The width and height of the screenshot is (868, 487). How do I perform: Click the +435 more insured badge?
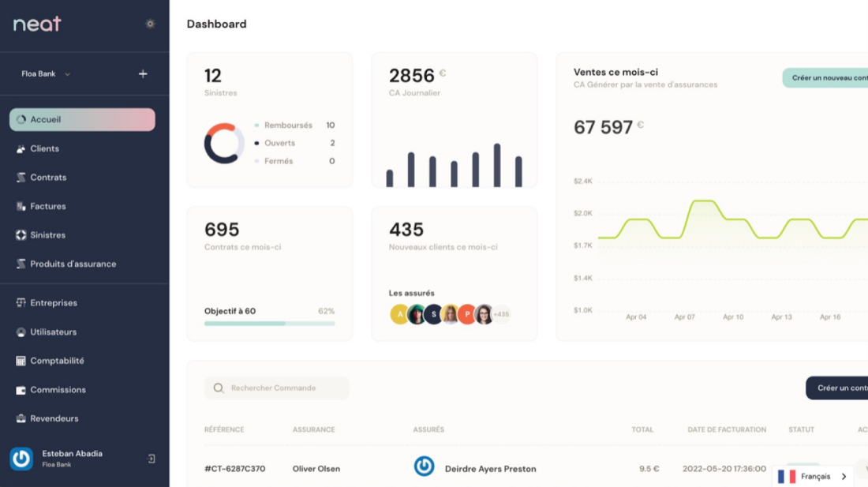click(502, 314)
